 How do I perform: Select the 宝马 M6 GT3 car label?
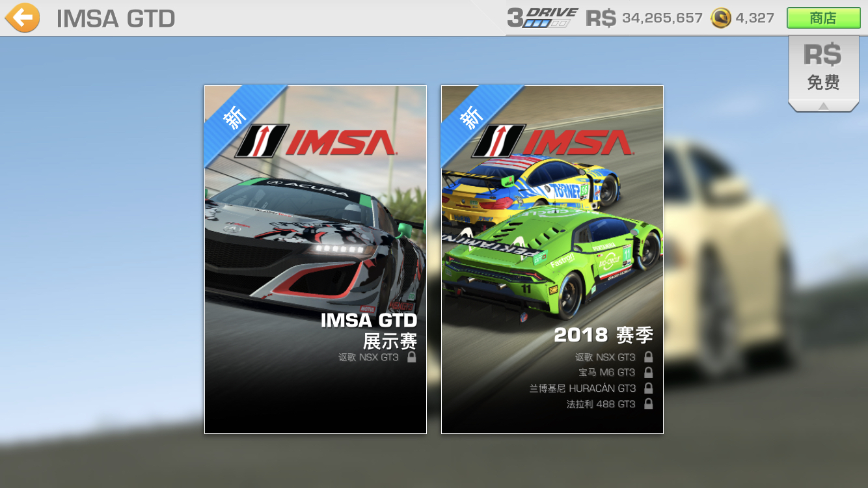click(606, 372)
